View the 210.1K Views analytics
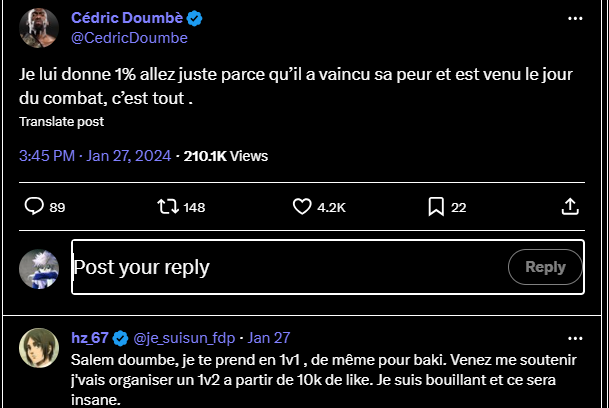 coord(226,156)
